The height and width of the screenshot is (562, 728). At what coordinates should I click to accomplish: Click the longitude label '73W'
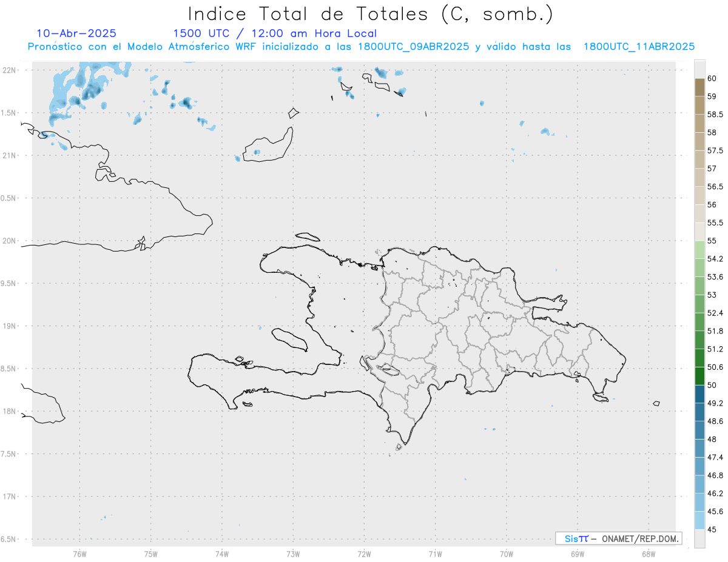coord(293,554)
